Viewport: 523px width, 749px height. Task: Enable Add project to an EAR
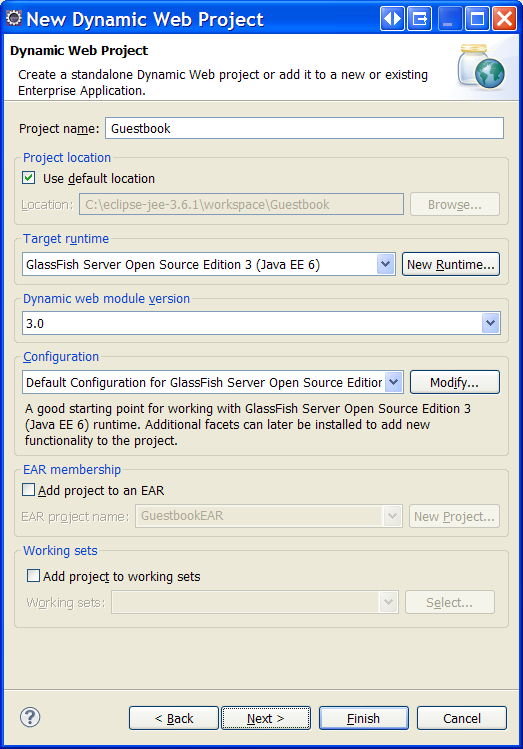click(x=29, y=490)
